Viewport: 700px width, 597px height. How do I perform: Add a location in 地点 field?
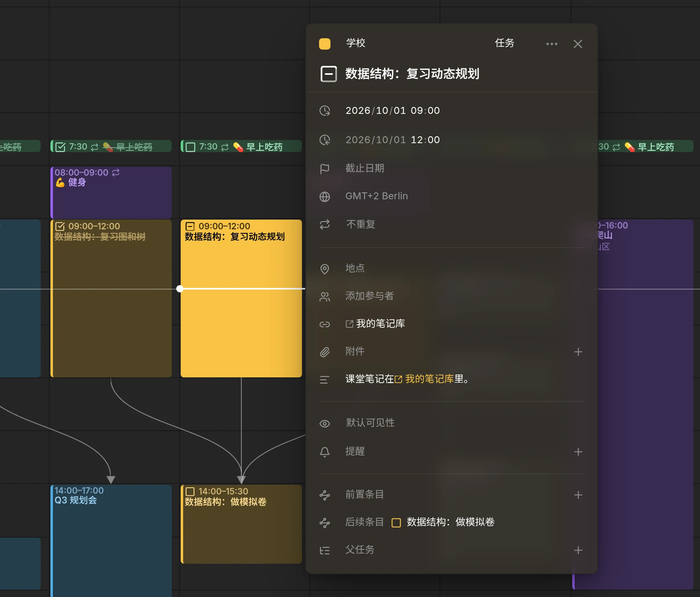(355, 268)
